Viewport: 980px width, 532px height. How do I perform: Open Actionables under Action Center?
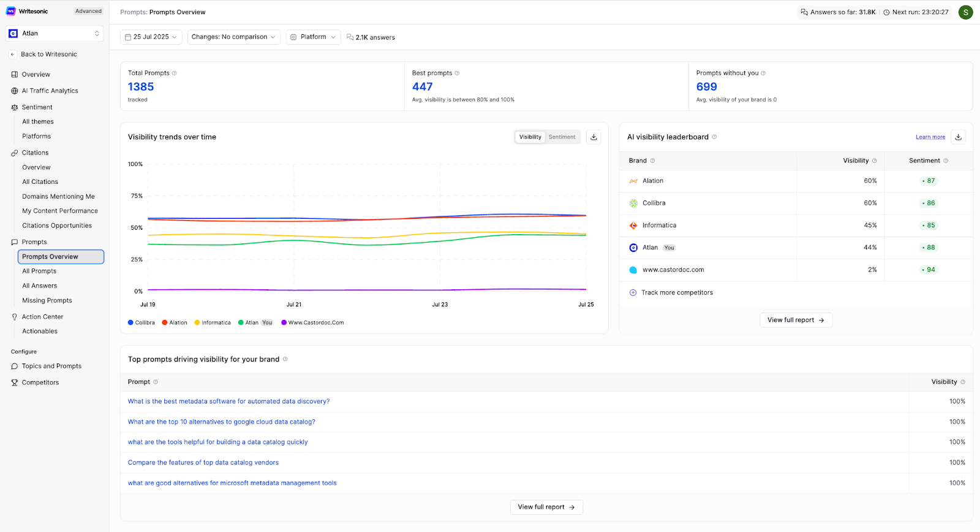tap(40, 332)
